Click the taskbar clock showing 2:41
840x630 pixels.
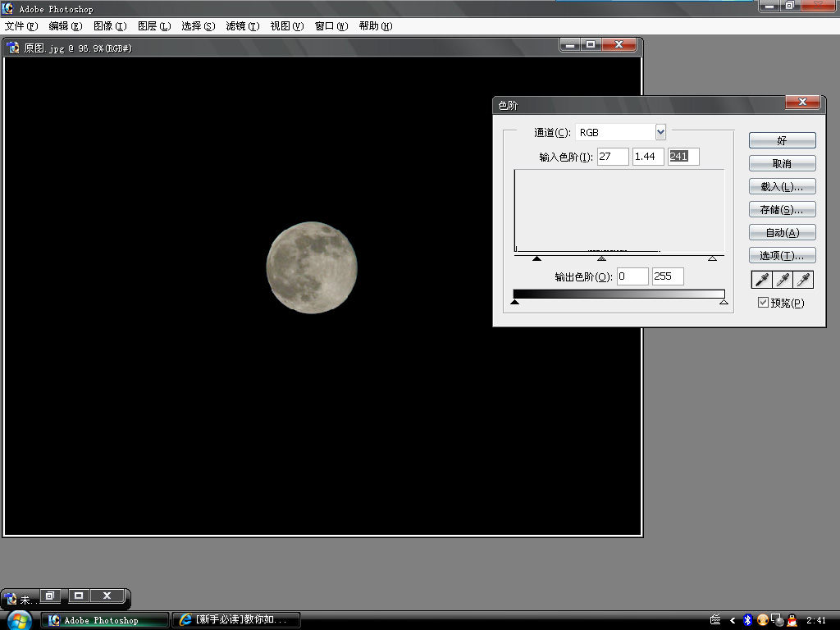816,620
